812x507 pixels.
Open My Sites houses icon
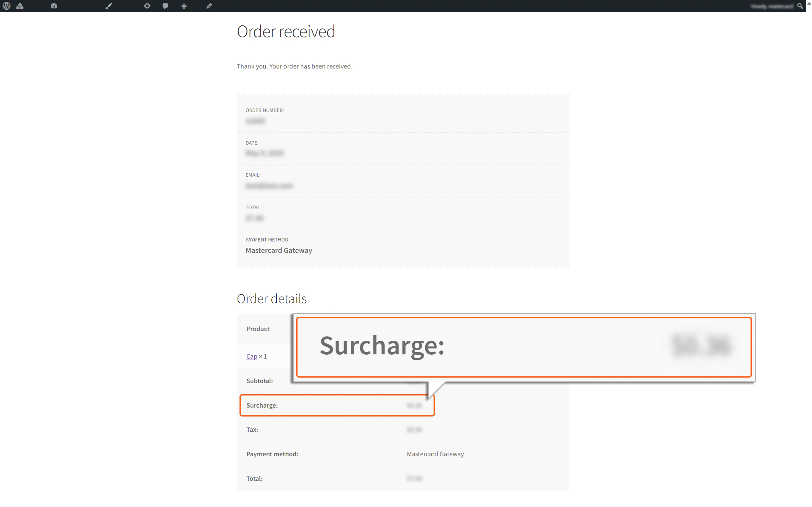coord(20,6)
